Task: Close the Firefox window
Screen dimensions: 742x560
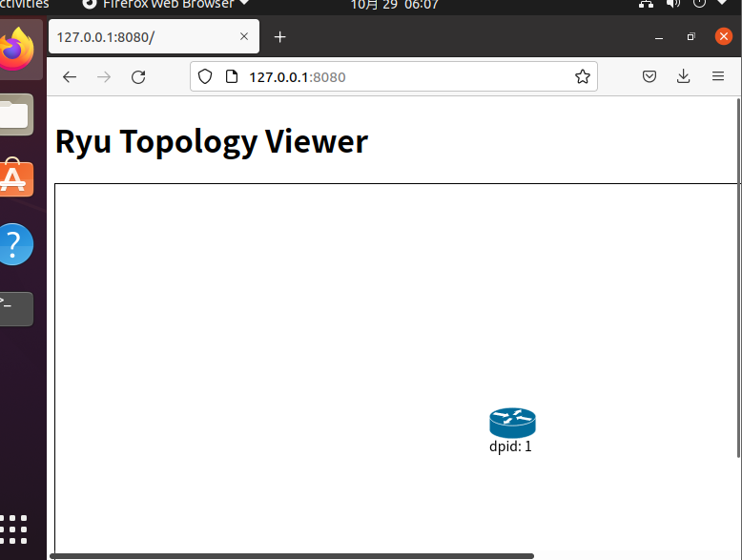Action: click(x=724, y=36)
